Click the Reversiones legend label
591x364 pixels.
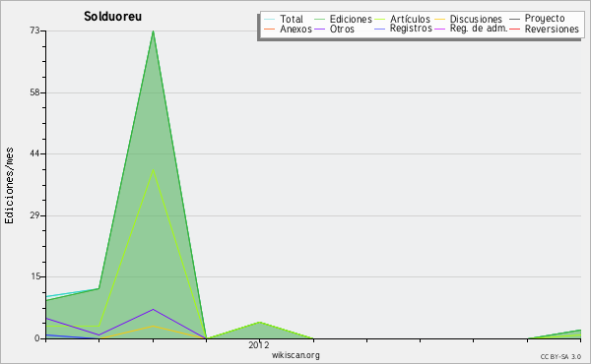(x=552, y=29)
